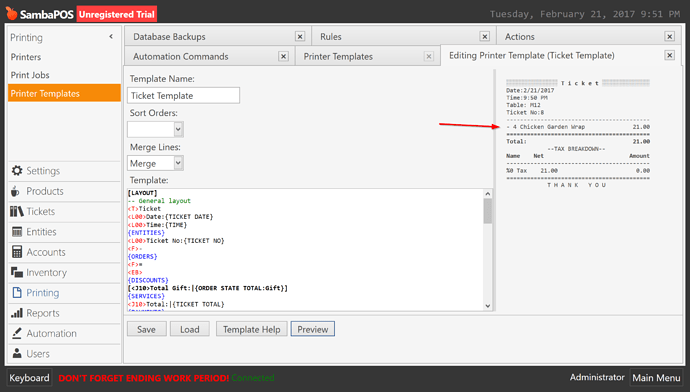
Task: Open the Accounts section label
Action: pos(46,252)
